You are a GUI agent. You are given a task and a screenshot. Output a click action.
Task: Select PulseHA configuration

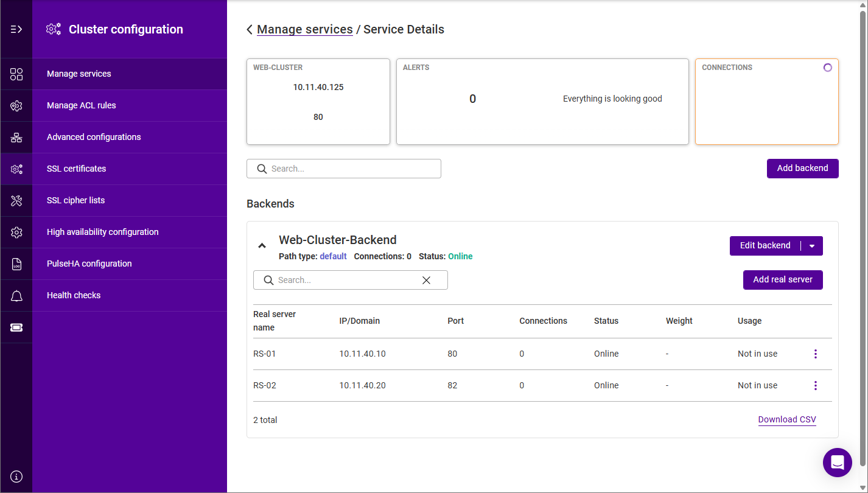click(x=130, y=264)
